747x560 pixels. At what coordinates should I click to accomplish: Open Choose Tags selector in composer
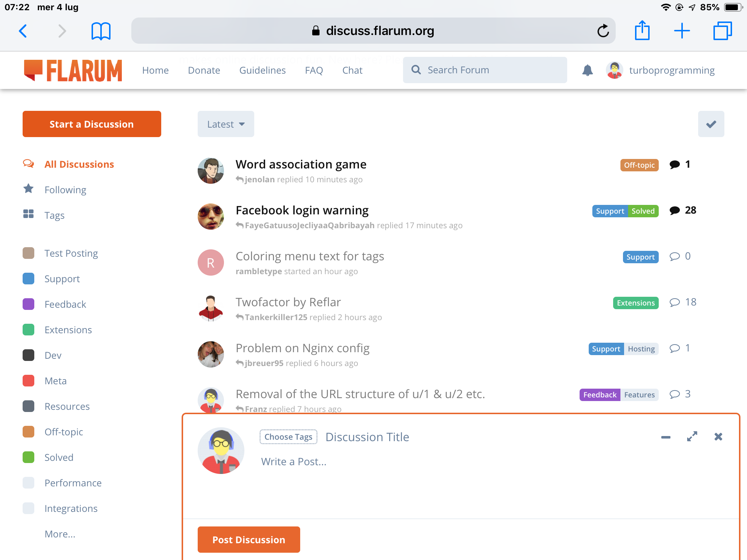point(288,437)
